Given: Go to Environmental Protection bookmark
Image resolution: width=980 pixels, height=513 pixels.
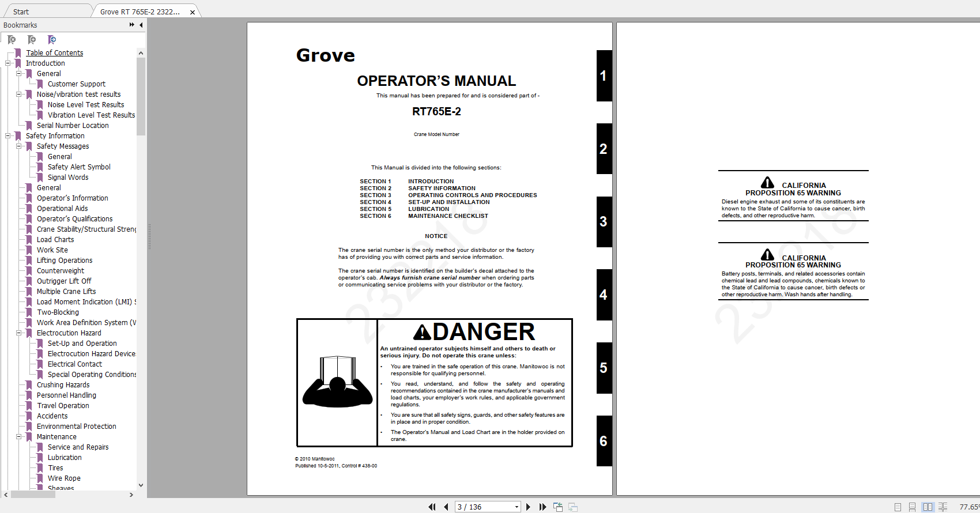Looking at the screenshot, I should 77,427.
